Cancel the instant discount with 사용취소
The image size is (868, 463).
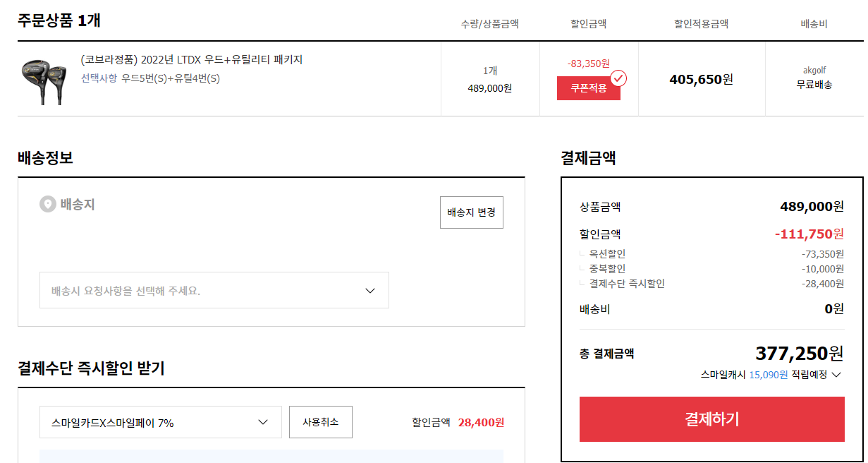320,422
